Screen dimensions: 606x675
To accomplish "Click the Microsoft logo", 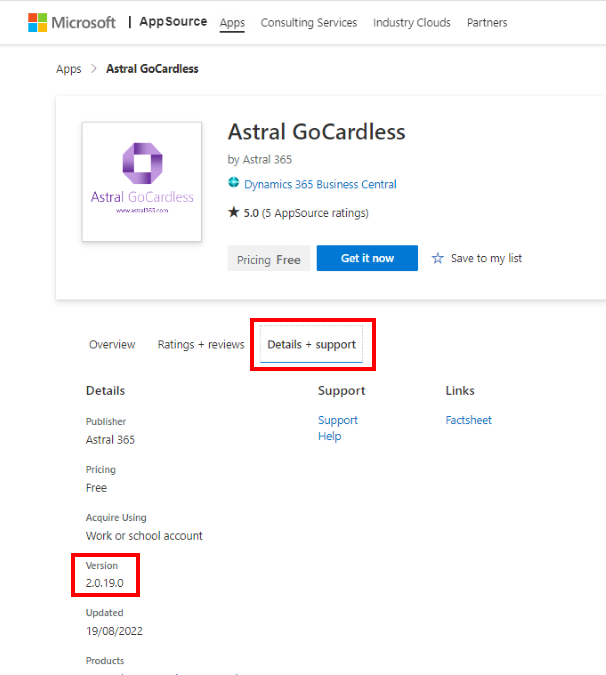I will pyautogui.click(x=72, y=22).
